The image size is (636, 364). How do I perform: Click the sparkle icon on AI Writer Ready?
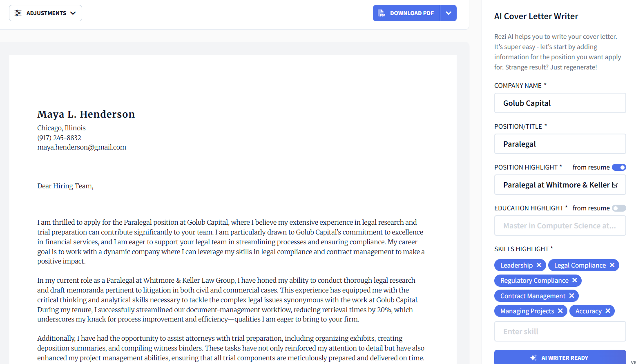pos(533,357)
